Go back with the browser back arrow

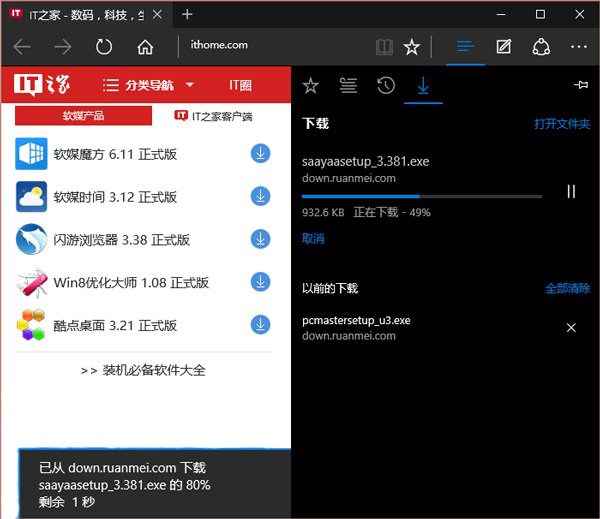(x=22, y=47)
